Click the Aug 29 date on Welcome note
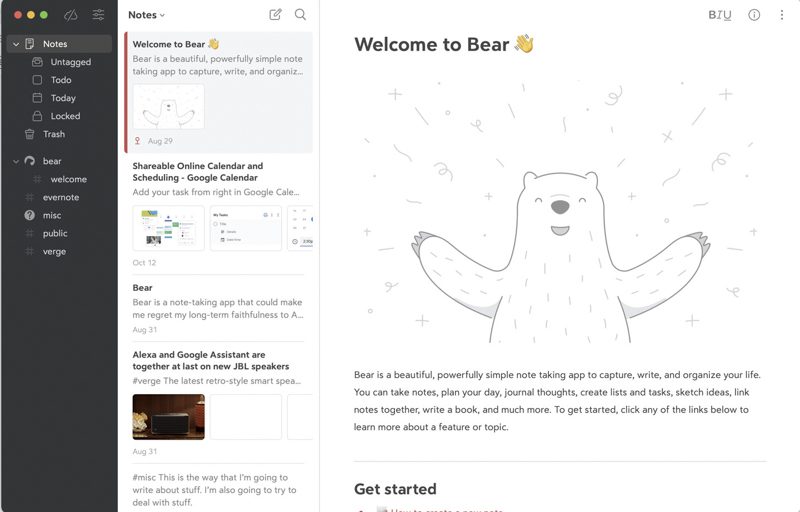The image size is (800, 512). coord(160,141)
